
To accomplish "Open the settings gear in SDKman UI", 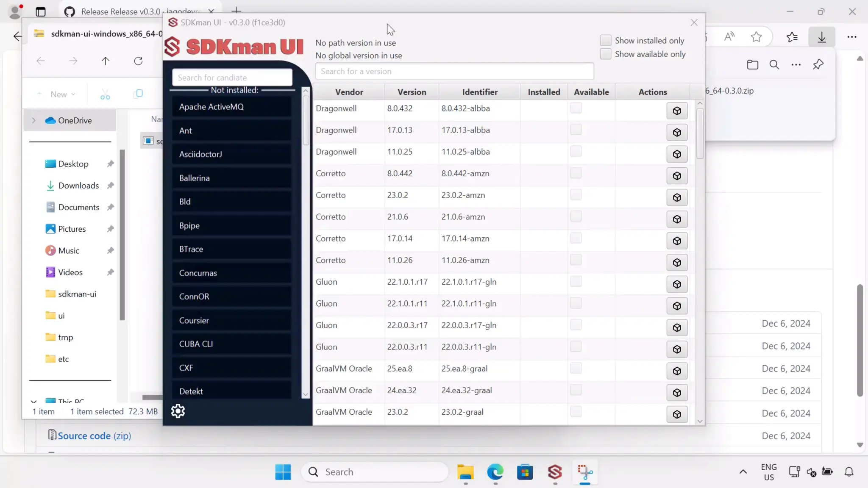I will pos(178,411).
